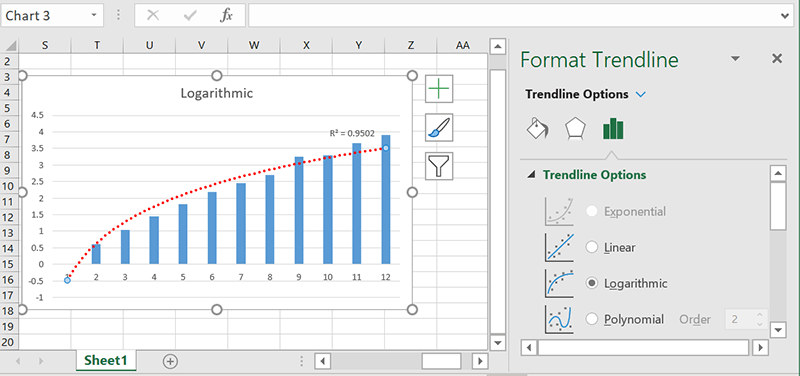Select the Logarithmic radio button

click(592, 284)
